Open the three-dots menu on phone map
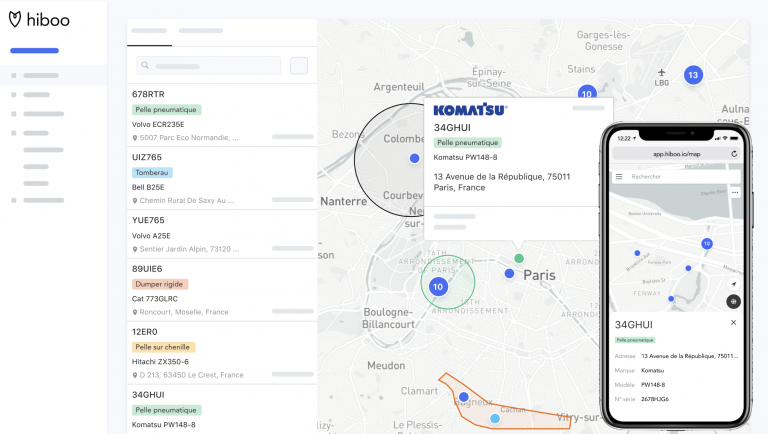This screenshot has width=768, height=434. pyautogui.click(x=735, y=193)
